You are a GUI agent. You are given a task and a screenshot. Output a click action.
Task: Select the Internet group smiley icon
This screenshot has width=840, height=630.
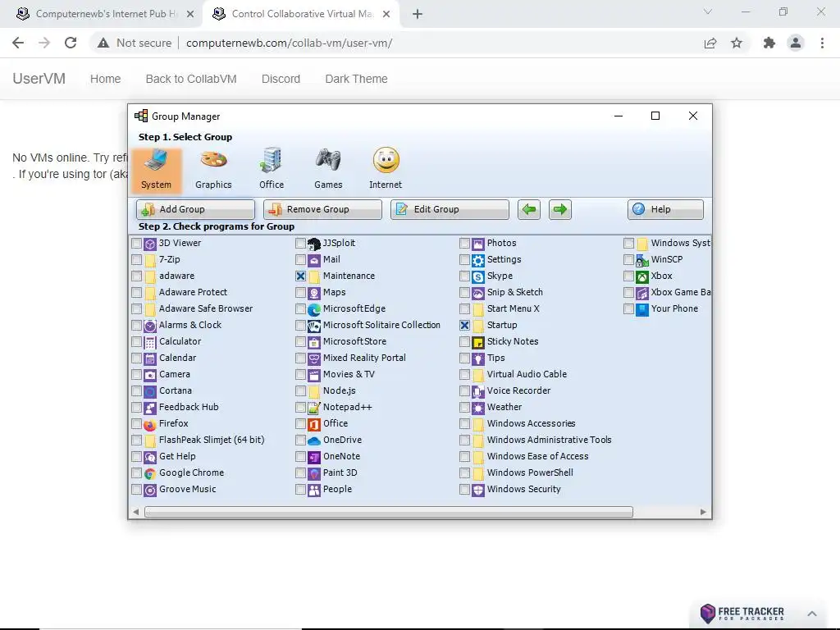(386, 160)
